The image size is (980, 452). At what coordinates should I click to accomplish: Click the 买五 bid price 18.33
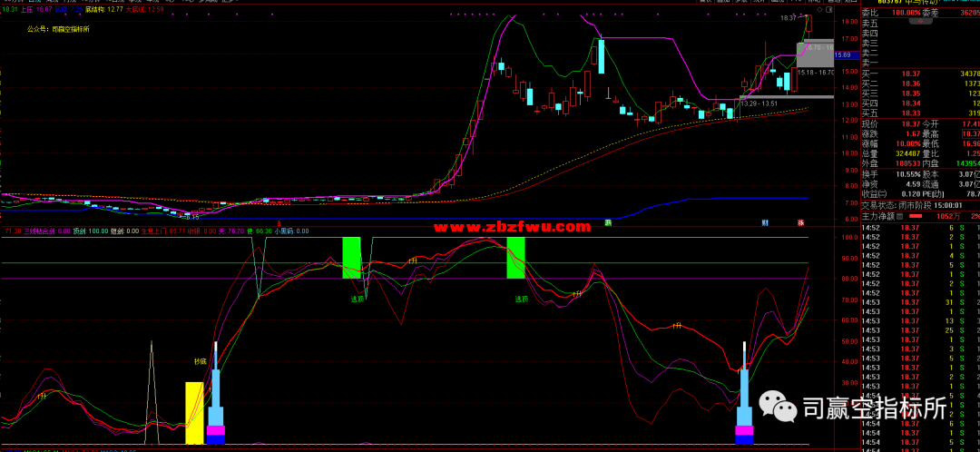(909, 113)
